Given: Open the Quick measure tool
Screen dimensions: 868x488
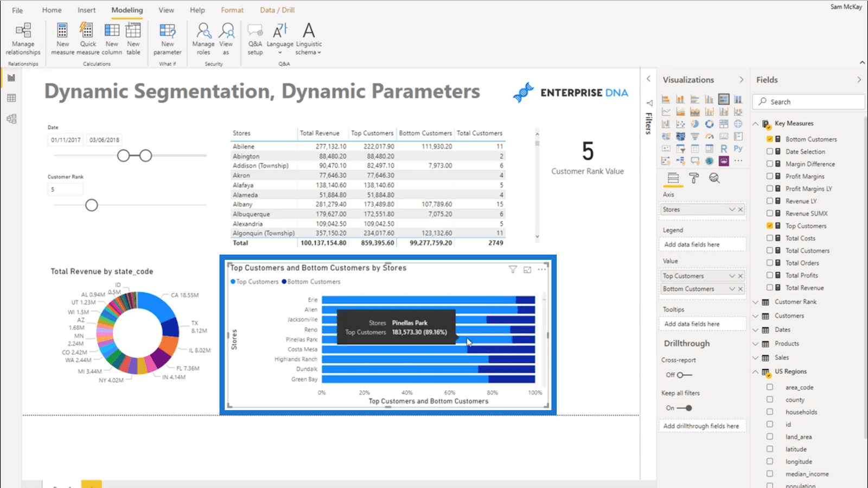Looking at the screenshot, I should click(x=87, y=38).
